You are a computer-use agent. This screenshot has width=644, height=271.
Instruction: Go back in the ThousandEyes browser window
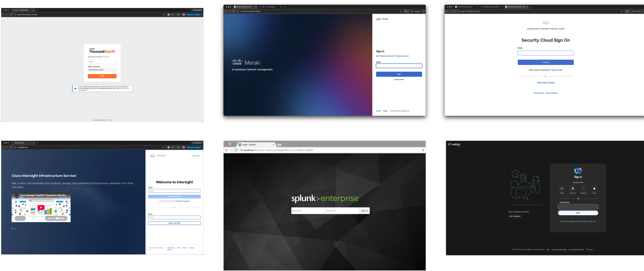[x=3, y=14]
